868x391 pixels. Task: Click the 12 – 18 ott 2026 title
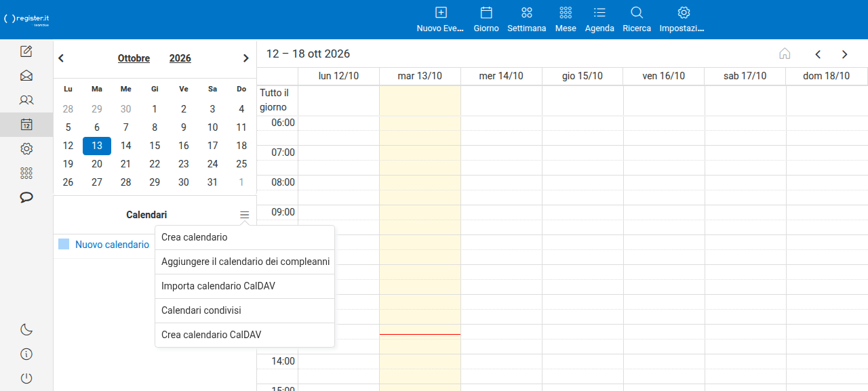click(309, 54)
